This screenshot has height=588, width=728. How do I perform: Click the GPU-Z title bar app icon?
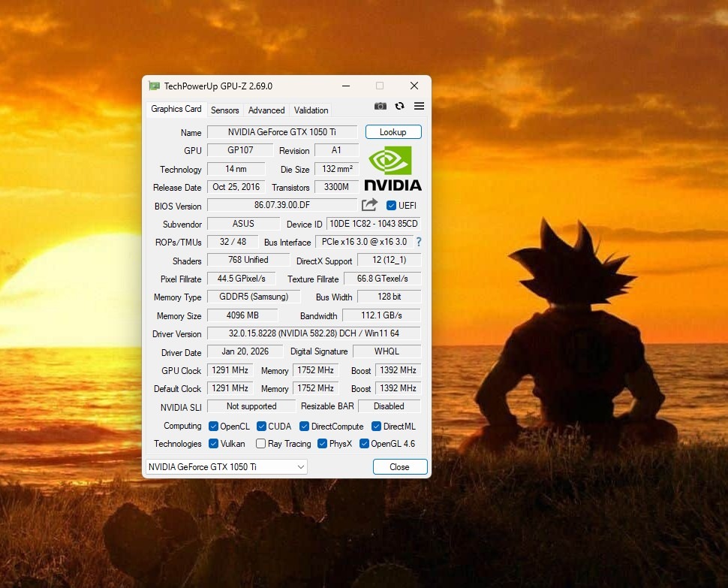click(154, 86)
